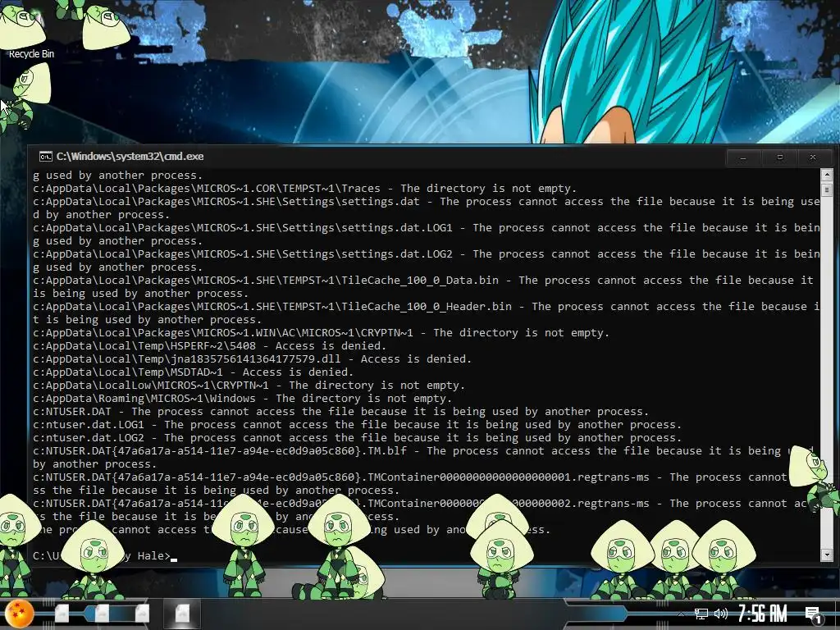Show hidden system tray icons chevron
The width and height of the screenshot is (840, 630).
680,614
